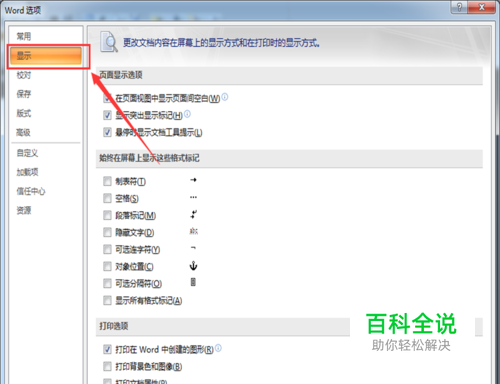Viewport: 500px width, 384px height.
Task: Enable the 对象位置 checkbox
Action: click(107, 266)
